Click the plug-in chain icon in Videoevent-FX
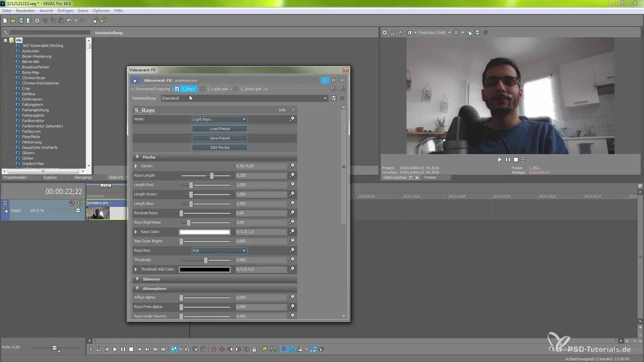 pyautogui.click(x=334, y=89)
